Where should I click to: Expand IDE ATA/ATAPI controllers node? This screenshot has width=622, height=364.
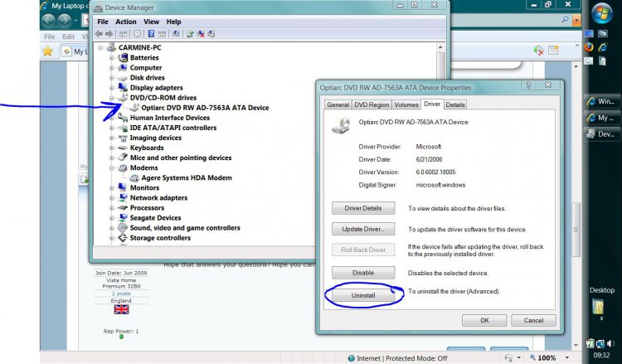tap(112, 128)
